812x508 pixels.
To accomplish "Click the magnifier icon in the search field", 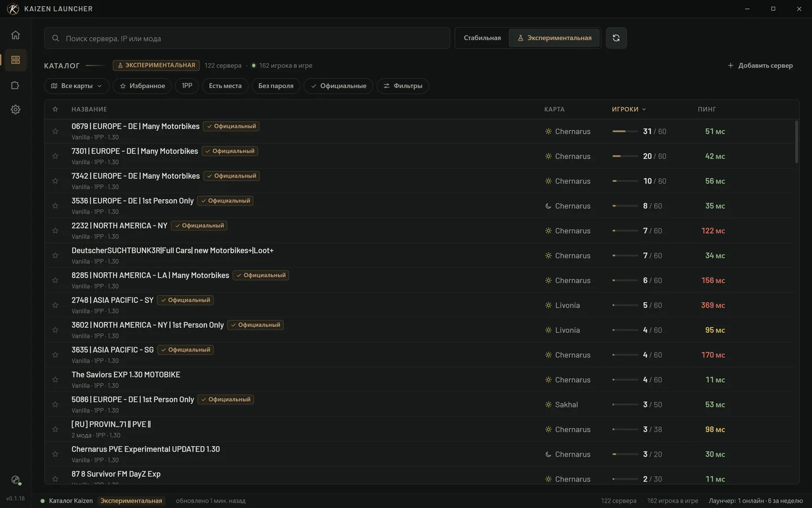I will 55,38.
